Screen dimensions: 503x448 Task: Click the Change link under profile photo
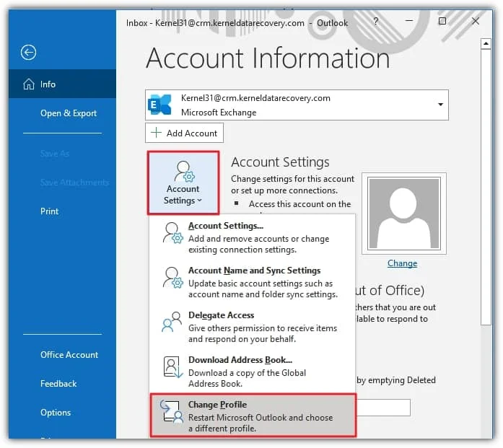(402, 263)
